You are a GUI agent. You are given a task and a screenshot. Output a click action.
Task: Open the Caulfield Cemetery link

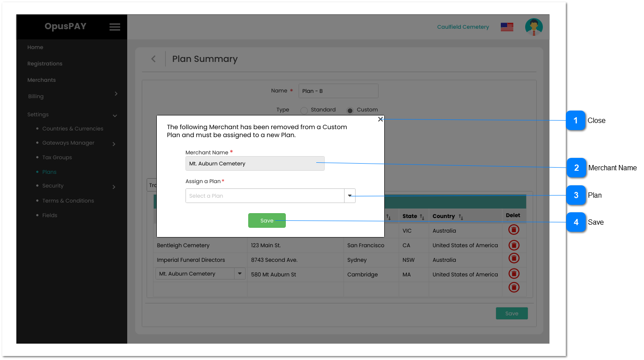coord(463,27)
